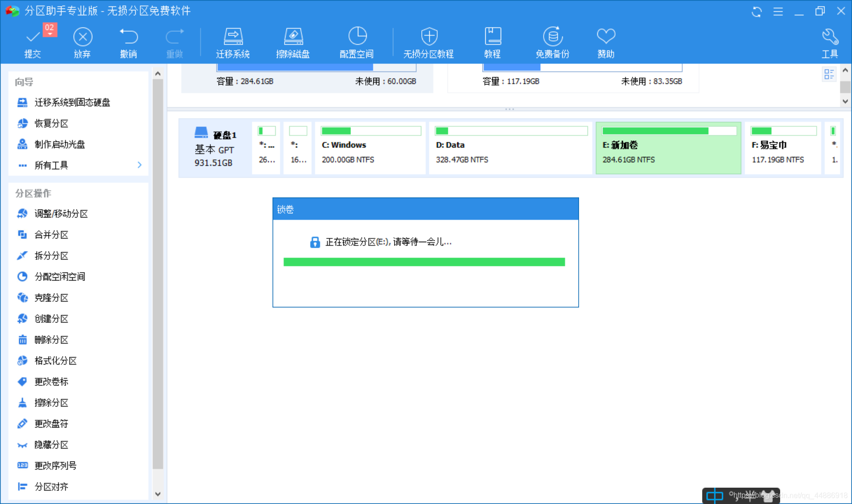Click the 擦除分区 broom icon
The height and width of the screenshot is (504, 852).
(x=22, y=403)
